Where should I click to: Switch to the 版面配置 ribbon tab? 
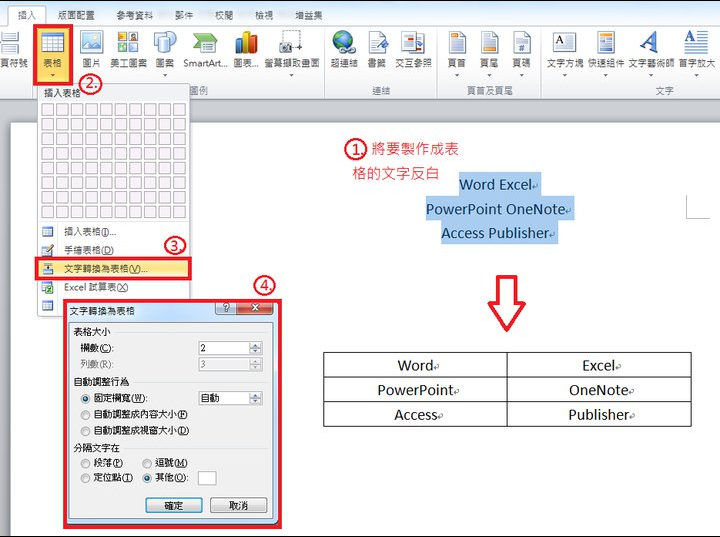(76, 15)
